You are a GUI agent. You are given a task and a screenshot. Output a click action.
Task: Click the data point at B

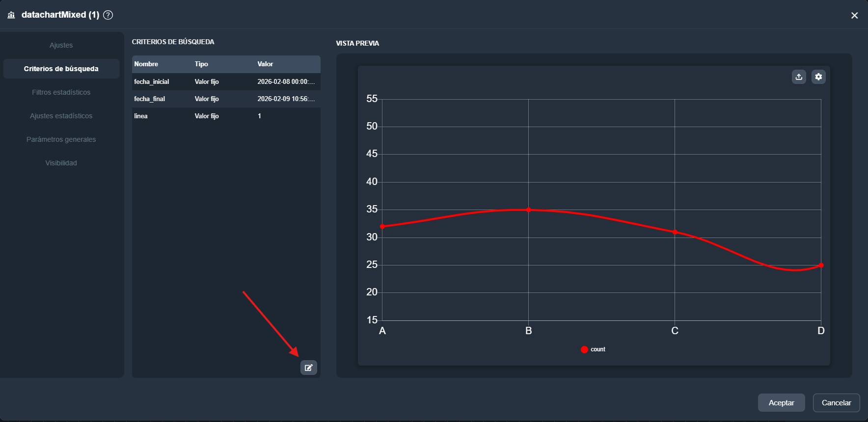tap(529, 210)
